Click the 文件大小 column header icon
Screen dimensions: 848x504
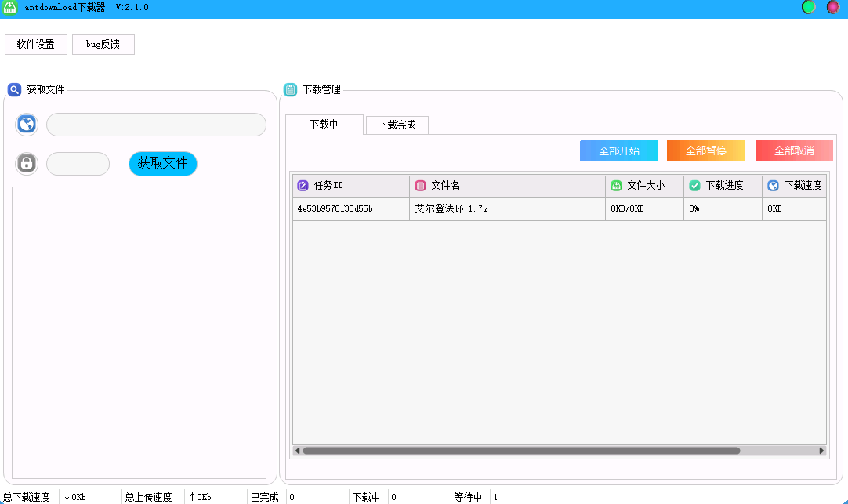pos(616,186)
